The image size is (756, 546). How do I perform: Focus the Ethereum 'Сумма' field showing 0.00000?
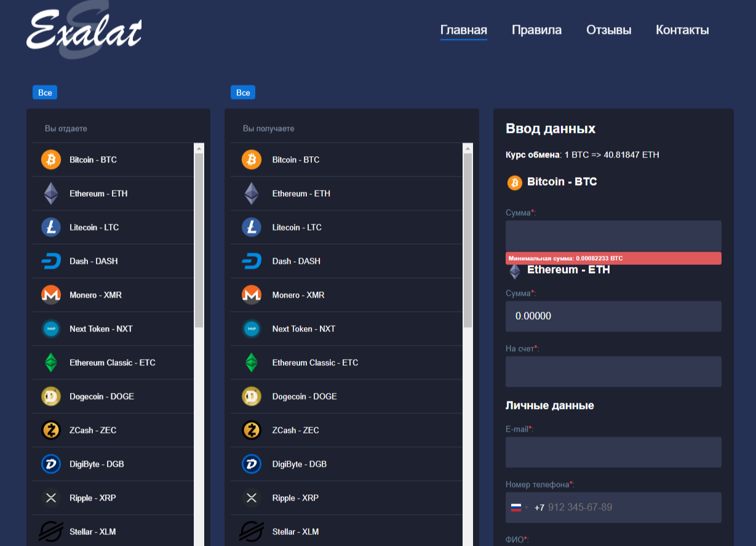click(x=613, y=316)
